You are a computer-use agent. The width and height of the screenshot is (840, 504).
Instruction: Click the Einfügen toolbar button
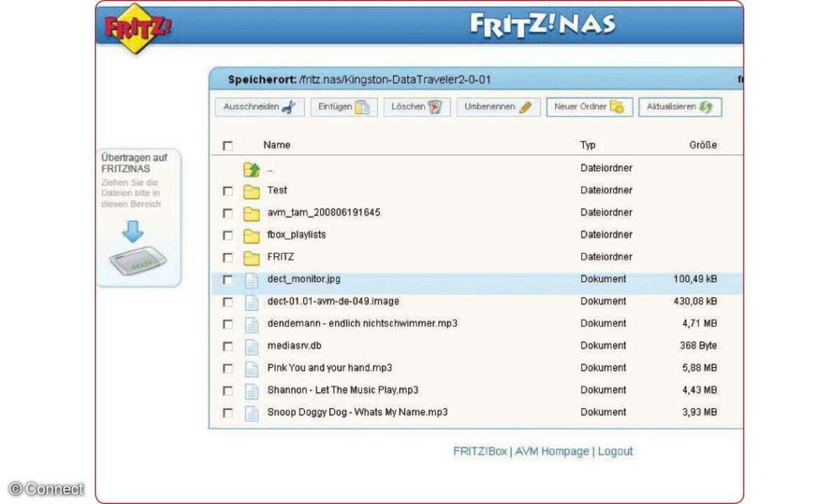344,107
